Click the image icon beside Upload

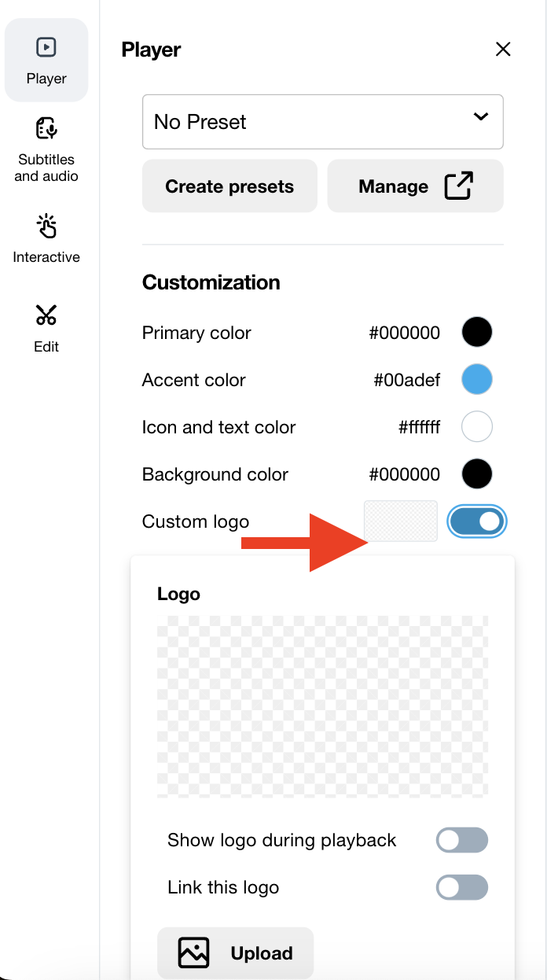click(193, 952)
